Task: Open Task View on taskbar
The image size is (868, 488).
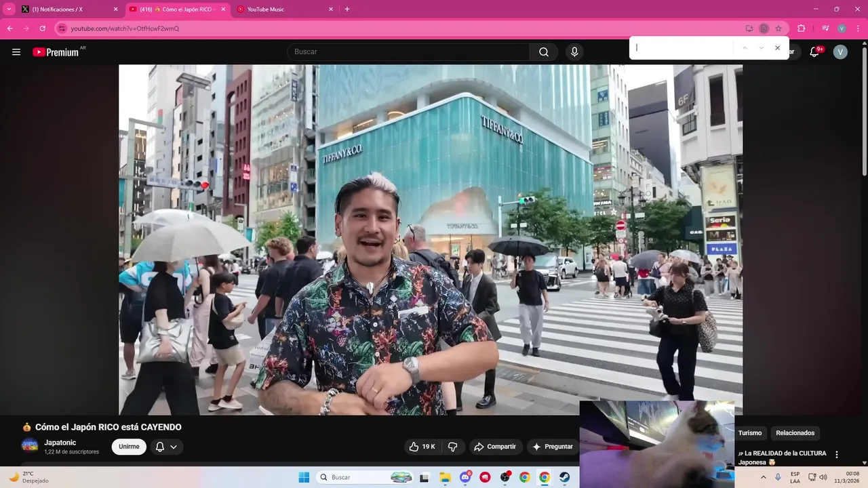Action: 425,477
